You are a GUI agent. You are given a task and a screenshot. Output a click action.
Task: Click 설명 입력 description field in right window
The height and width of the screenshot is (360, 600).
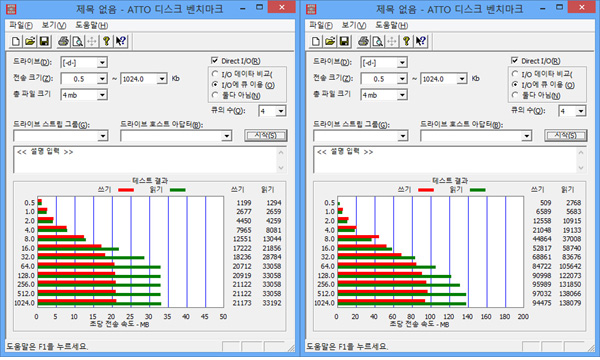(x=445, y=159)
